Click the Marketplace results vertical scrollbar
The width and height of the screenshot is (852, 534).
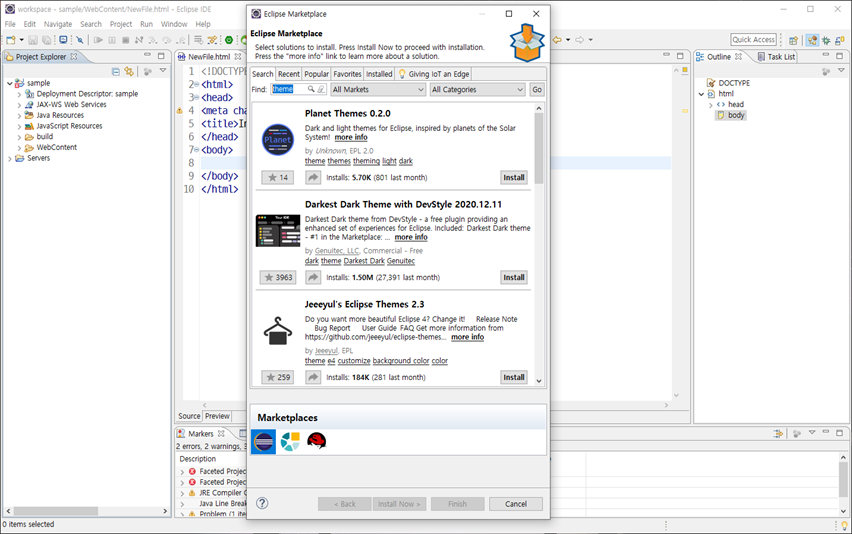click(539, 244)
